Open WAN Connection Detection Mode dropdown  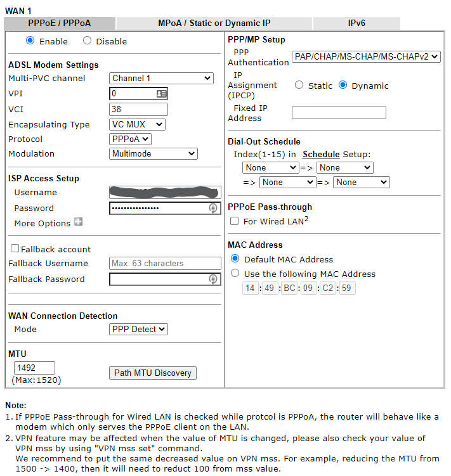click(138, 330)
